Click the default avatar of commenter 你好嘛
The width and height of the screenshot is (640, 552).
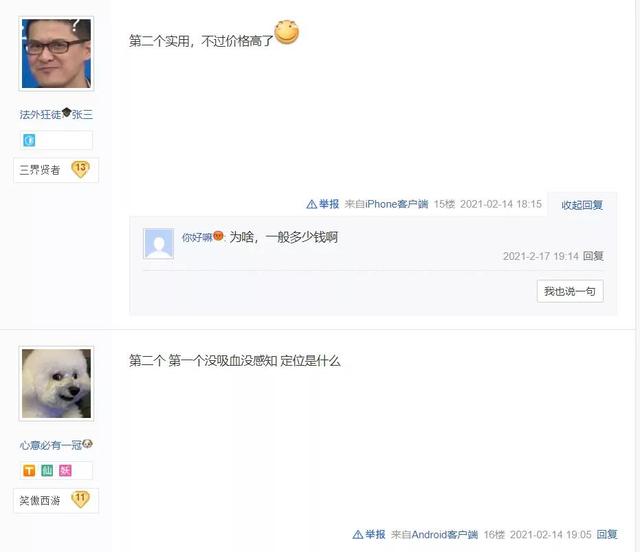158,244
